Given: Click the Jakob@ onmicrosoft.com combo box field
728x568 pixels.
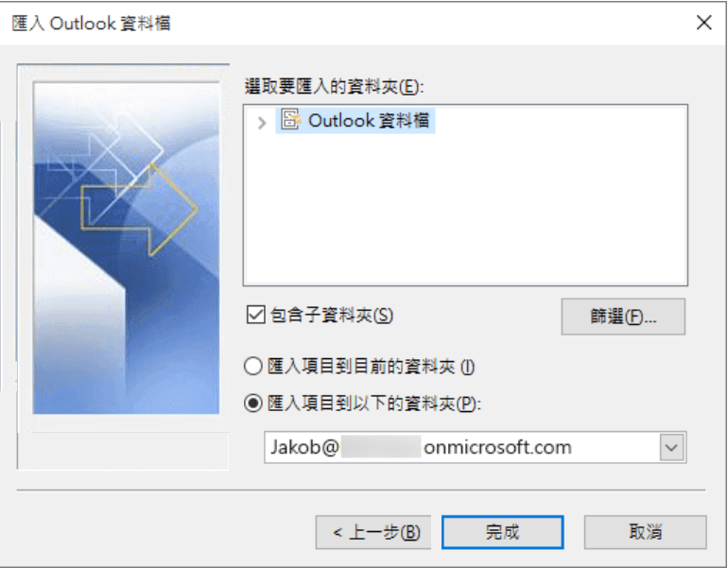Looking at the screenshot, I should pos(476,447).
